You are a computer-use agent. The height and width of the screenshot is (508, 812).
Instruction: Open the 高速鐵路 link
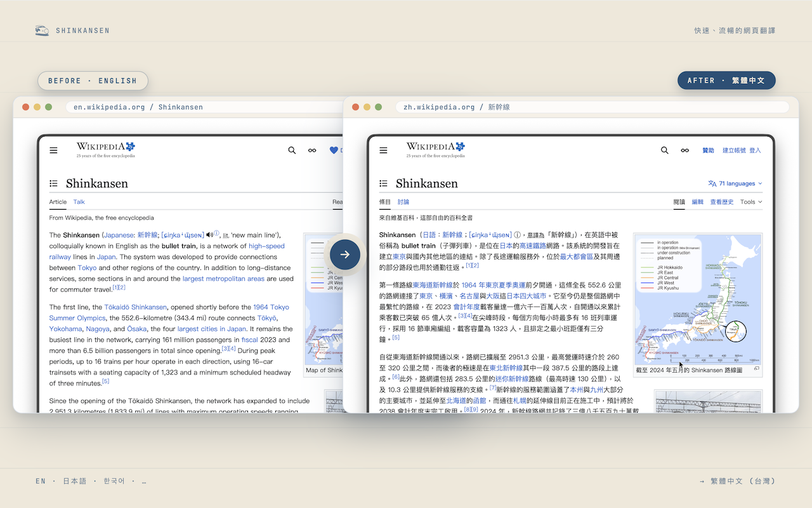(x=532, y=246)
